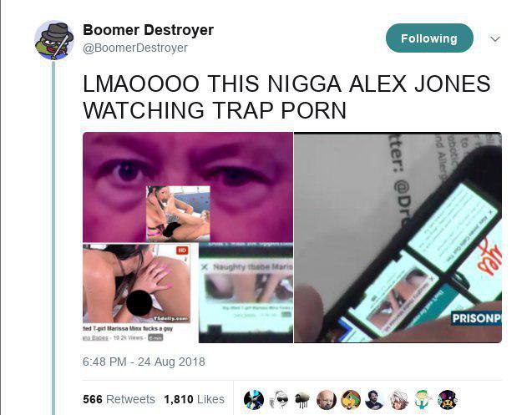Open the Boomer Destroyer display name link
532x415 pixels.
click(149, 30)
